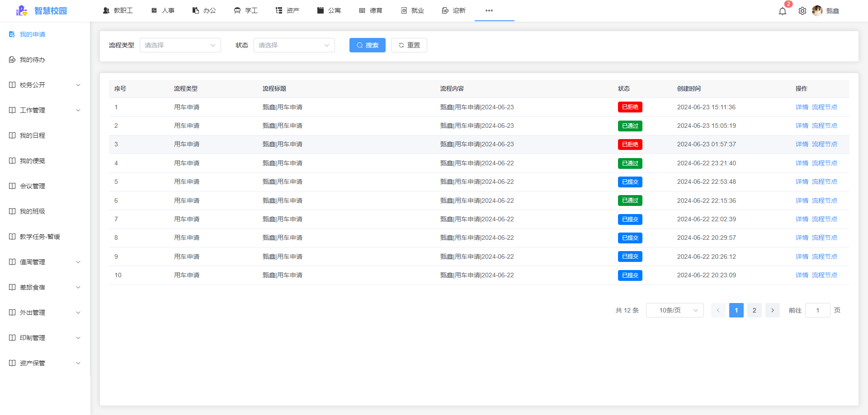Open the 状态 filter dropdown
The width and height of the screenshot is (868, 415).
coord(294,45)
